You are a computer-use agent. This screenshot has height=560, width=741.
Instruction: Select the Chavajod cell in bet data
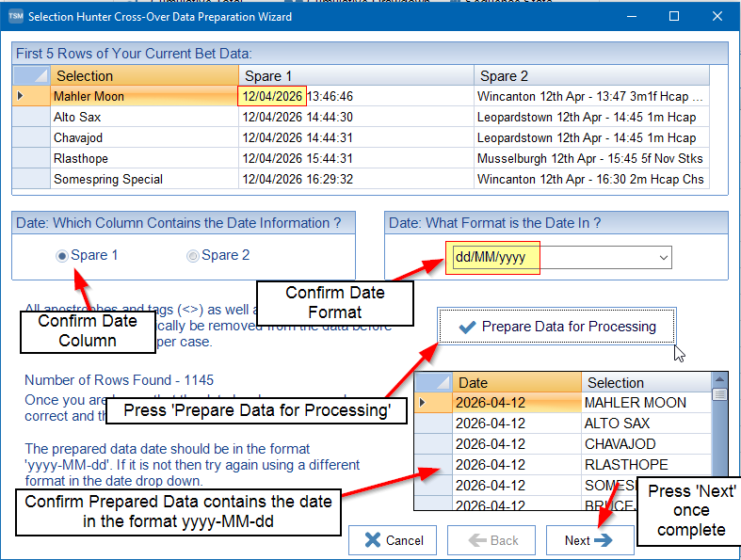(x=144, y=137)
